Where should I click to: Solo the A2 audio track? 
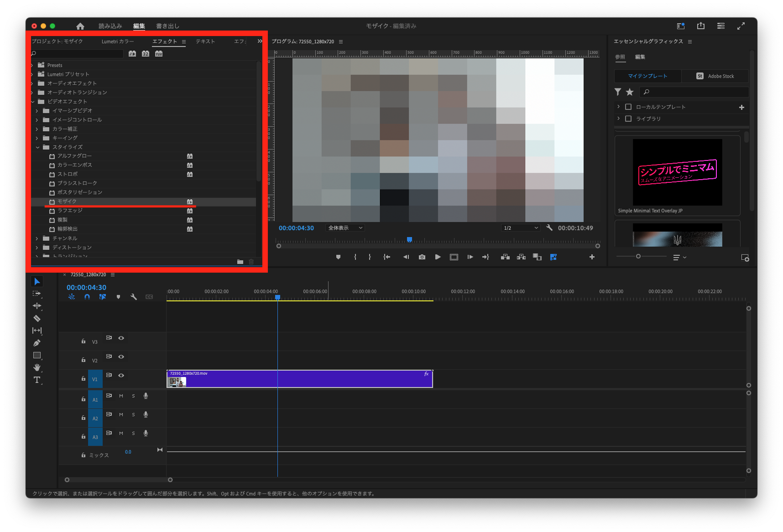tap(133, 414)
